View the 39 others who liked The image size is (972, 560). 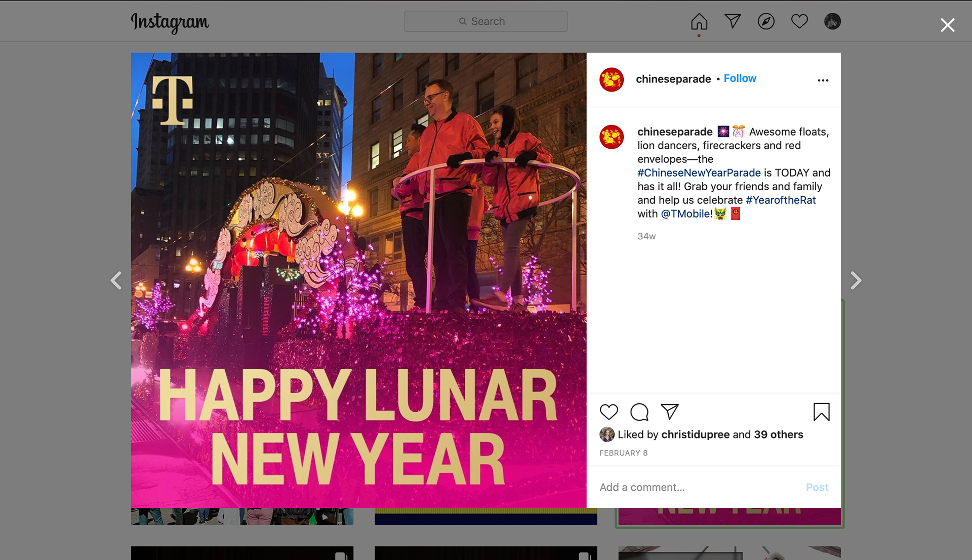[778, 435]
